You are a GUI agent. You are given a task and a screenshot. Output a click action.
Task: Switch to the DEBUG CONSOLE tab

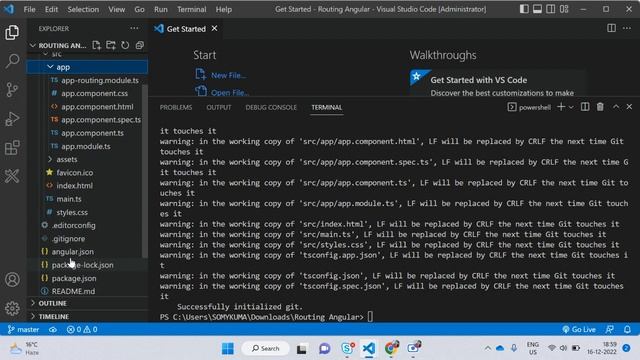[271, 107]
